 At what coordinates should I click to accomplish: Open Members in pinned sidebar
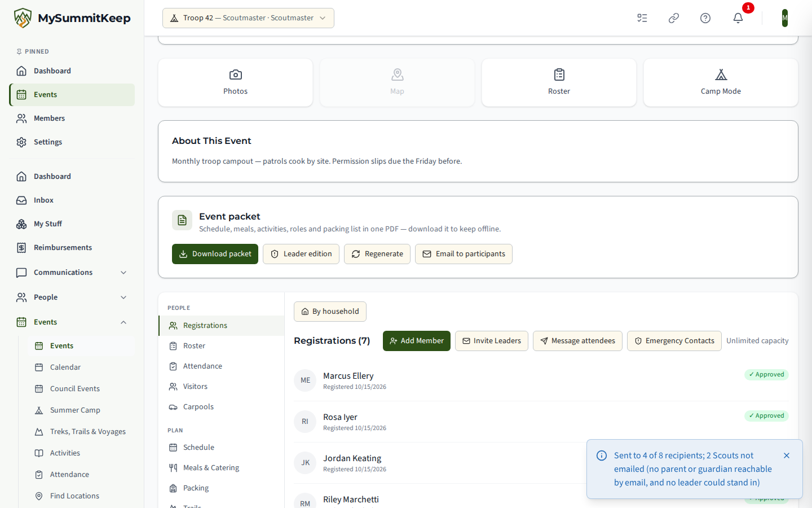pos(72,119)
